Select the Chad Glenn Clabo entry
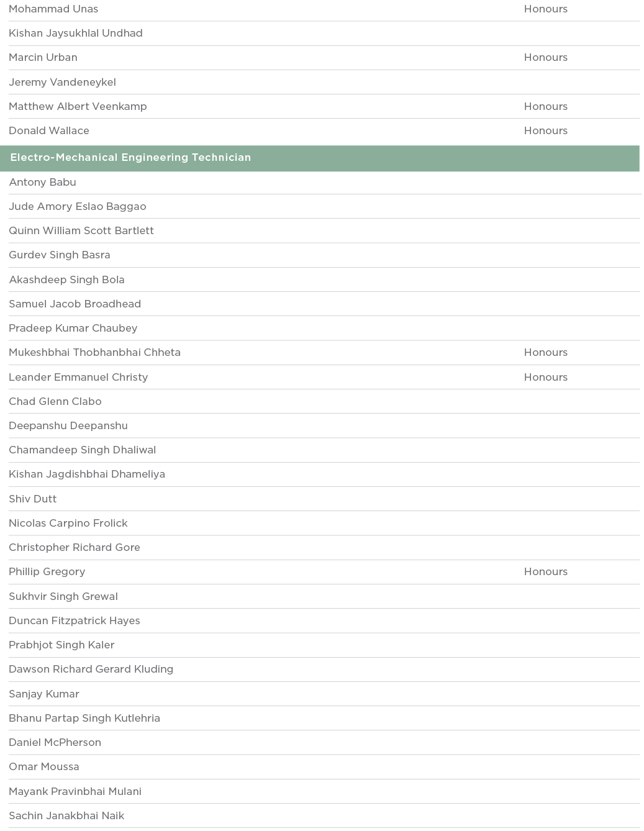This screenshot has width=644, height=831. [55, 402]
